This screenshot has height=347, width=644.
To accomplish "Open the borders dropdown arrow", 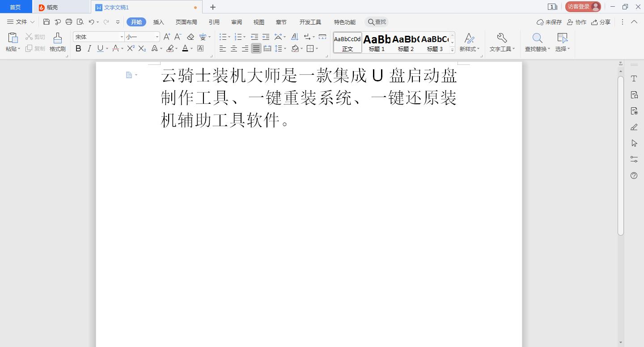I will [317, 48].
